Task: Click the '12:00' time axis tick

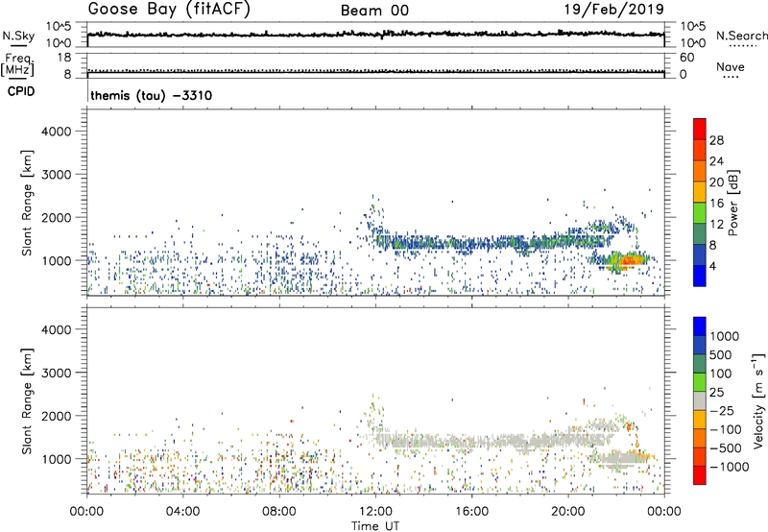Action: tap(375, 512)
